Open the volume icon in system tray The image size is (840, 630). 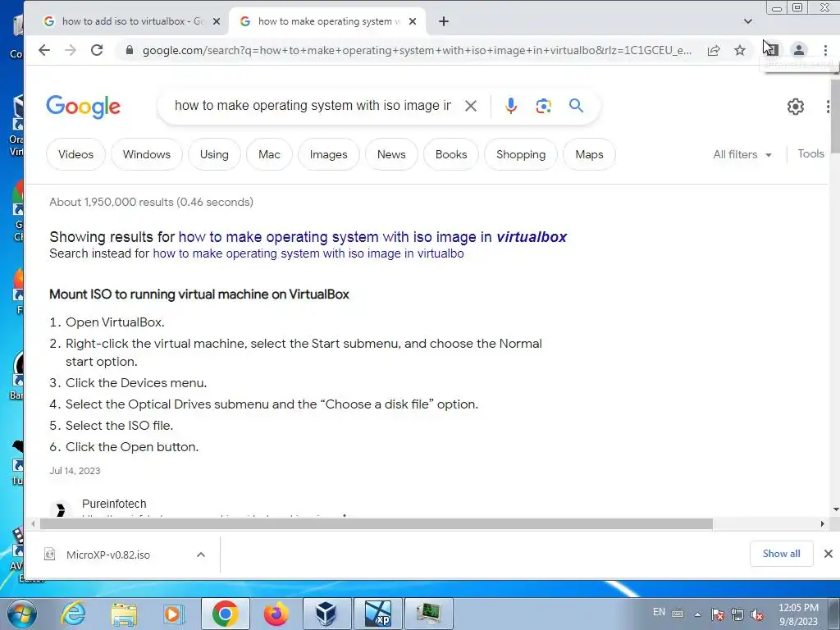pos(757,614)
